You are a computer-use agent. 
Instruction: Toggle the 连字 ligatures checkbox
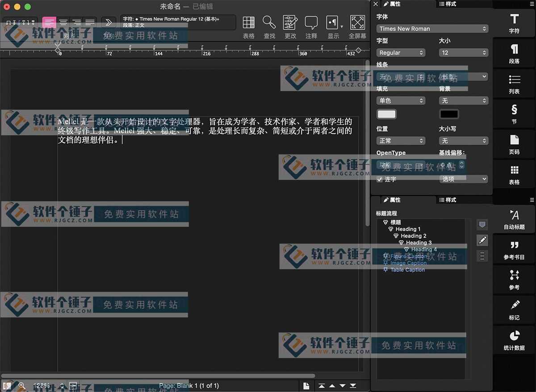(380, 179)
